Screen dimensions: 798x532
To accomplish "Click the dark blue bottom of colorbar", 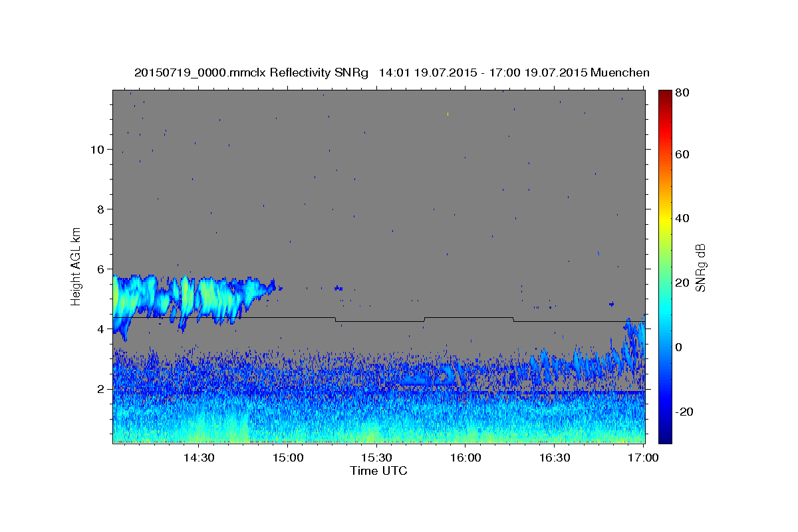I will point(665,438).
